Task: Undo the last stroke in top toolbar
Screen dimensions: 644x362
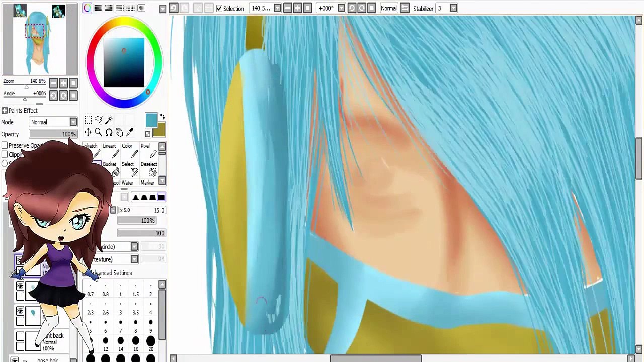Action: [x=173, y=8]
